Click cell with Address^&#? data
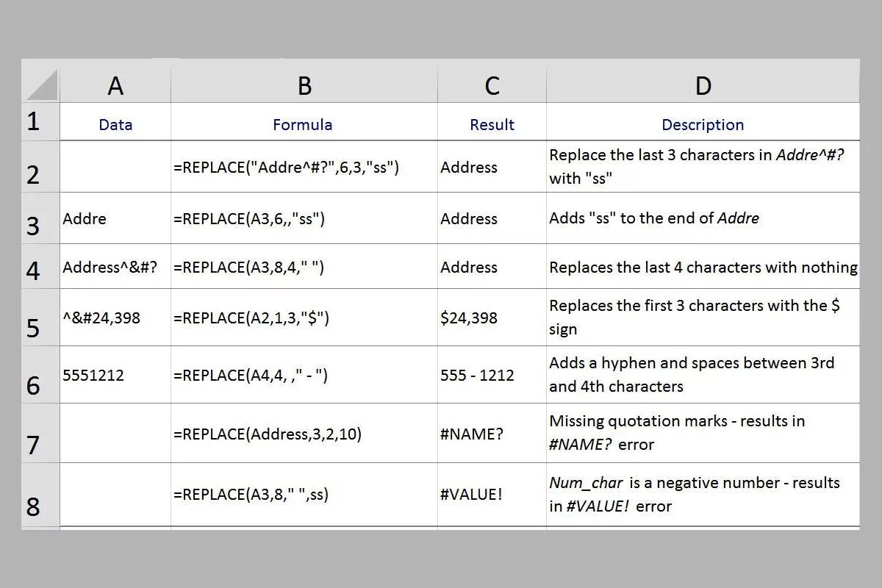 [115, 267]
